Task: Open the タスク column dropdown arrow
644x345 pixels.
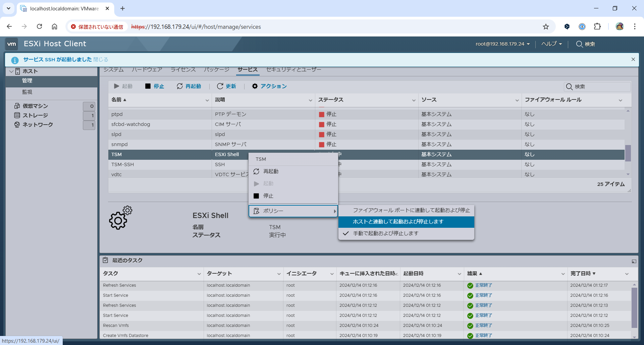Action: tap(199, 274)
